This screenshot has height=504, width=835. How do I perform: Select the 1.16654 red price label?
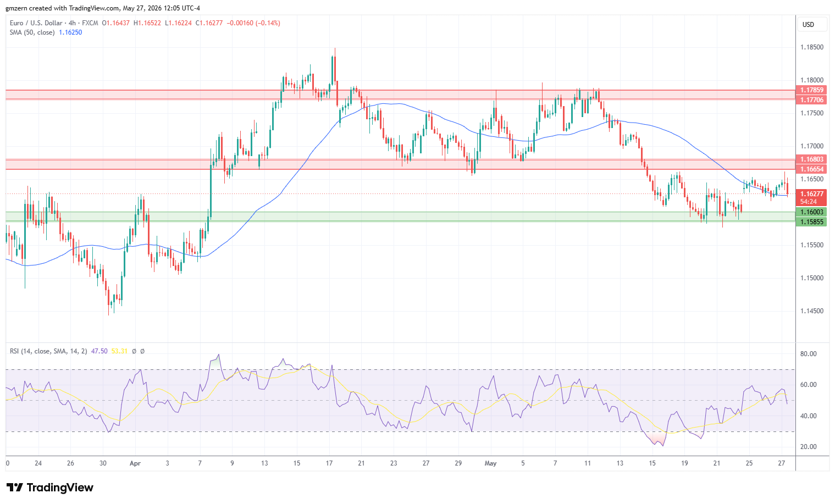point(811,169)
